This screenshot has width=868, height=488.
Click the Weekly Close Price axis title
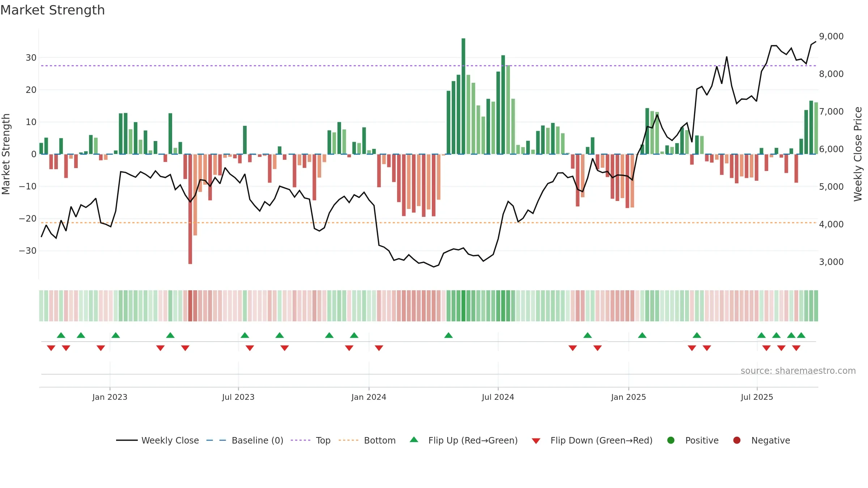858,154
